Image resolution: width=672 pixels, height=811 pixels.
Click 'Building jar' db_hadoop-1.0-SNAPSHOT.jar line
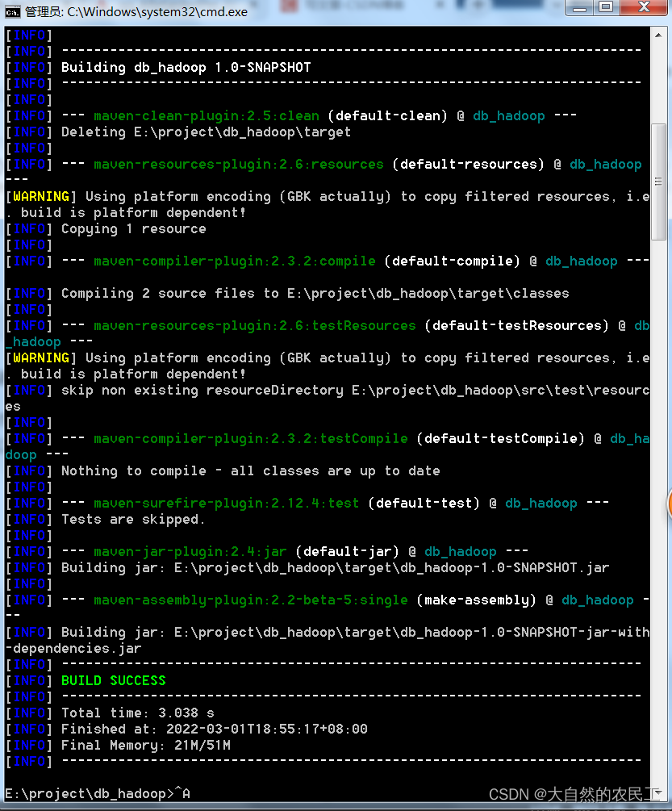(336, 568)
